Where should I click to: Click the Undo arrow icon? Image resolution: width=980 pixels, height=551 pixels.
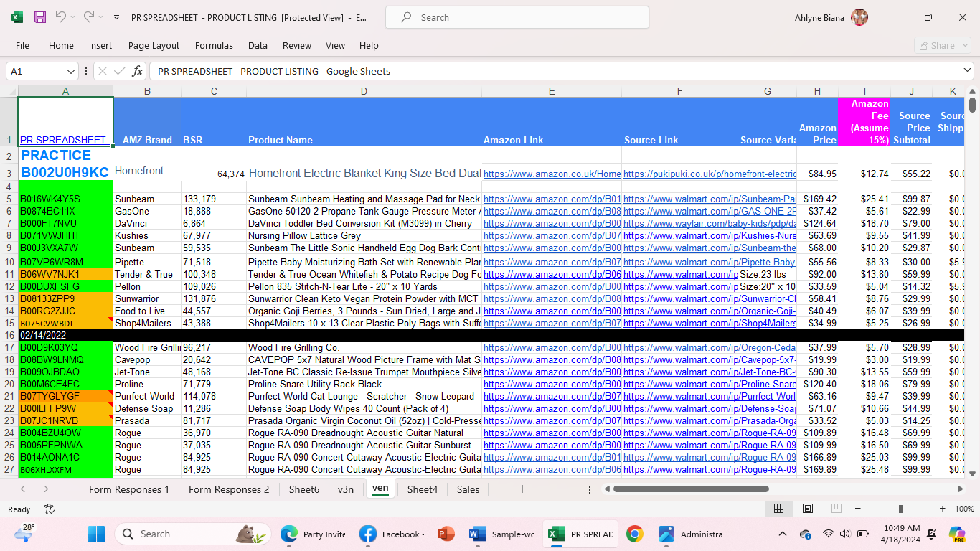click(61, 17)
